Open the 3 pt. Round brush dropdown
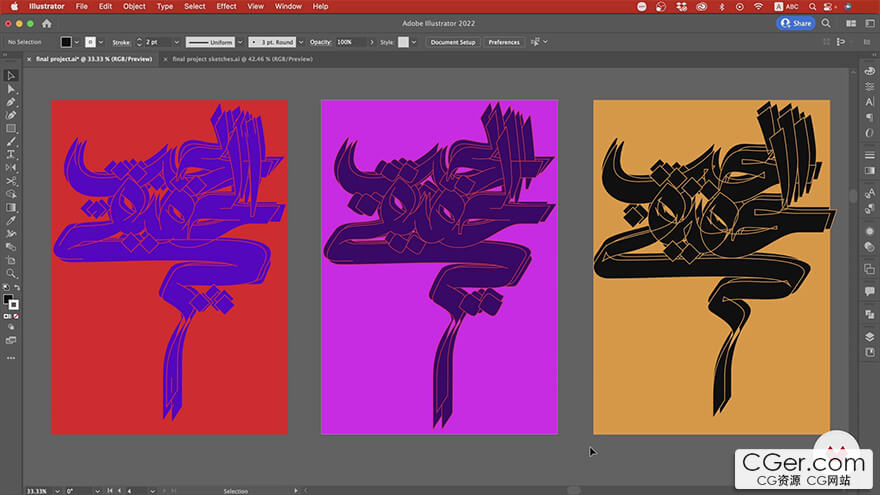880x495 pixels. pos(301,42)
